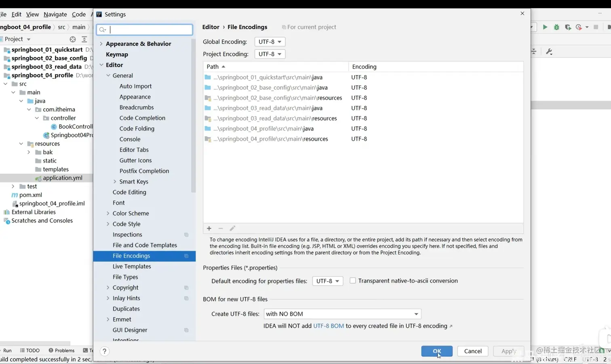The height and width of the screenshot is (364, 611).
Task: Open the Code menu
Action: point(79,14)
